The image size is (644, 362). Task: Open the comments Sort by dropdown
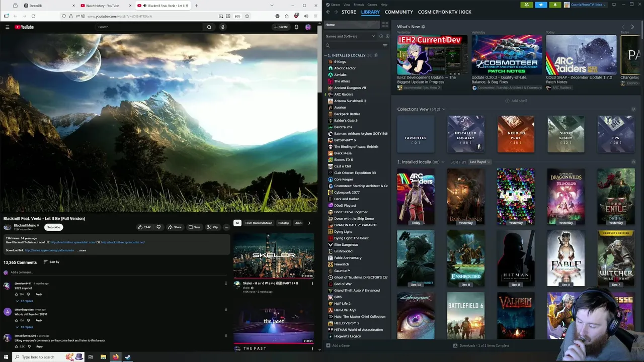click(x=51, y=262)
